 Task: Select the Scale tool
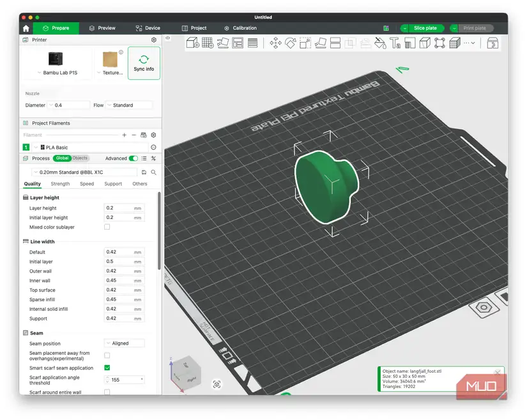tap(305, 43)
